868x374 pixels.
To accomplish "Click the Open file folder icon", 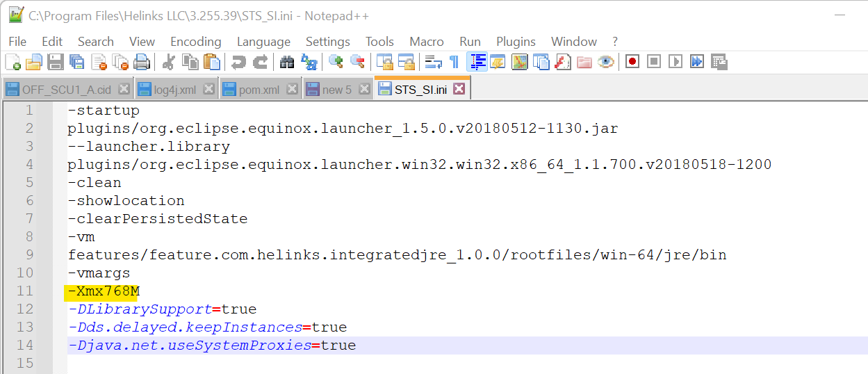I will pos(34,62).
